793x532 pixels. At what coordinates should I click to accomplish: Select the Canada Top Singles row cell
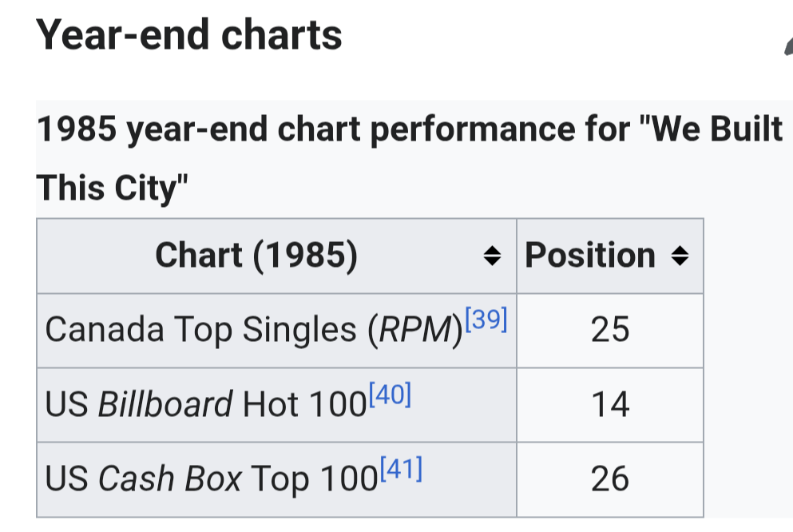pyautogui.click(x=276, y=331)
